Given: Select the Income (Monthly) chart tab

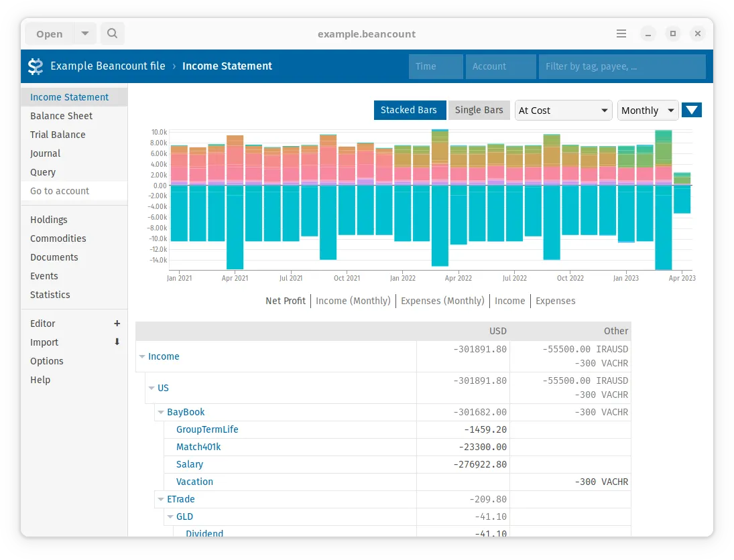Looking at the screenshot, I should [x=353, y=301].
